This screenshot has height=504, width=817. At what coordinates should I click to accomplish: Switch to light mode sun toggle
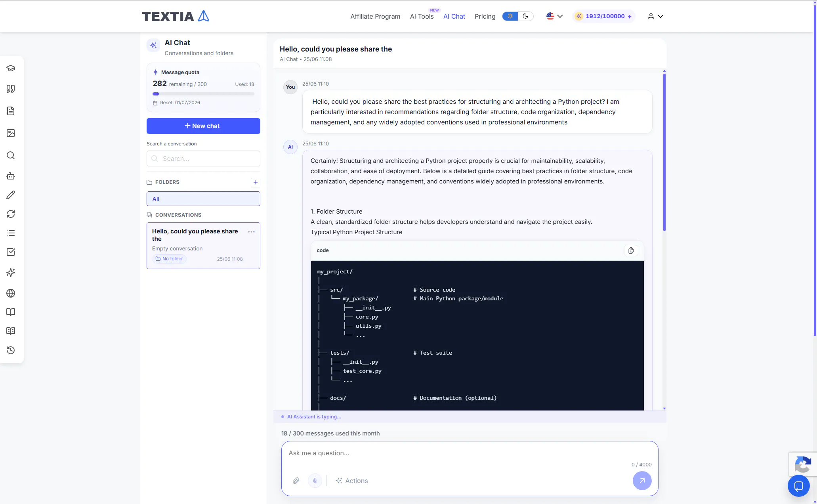point(510,16)
